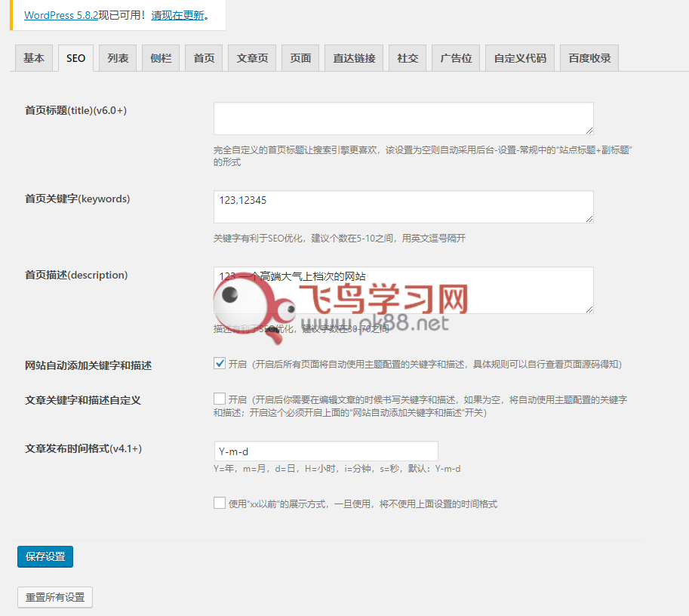Screen dimensions: 689x616
Task: Switch to the 社交 tab
Action: point(408,58)
